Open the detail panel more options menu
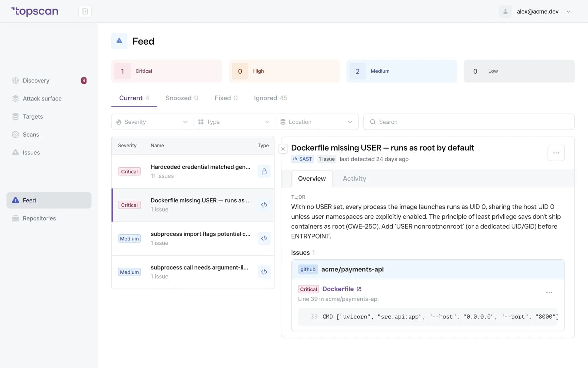Viewport: 588px width, 368px height. pos(556,153)
